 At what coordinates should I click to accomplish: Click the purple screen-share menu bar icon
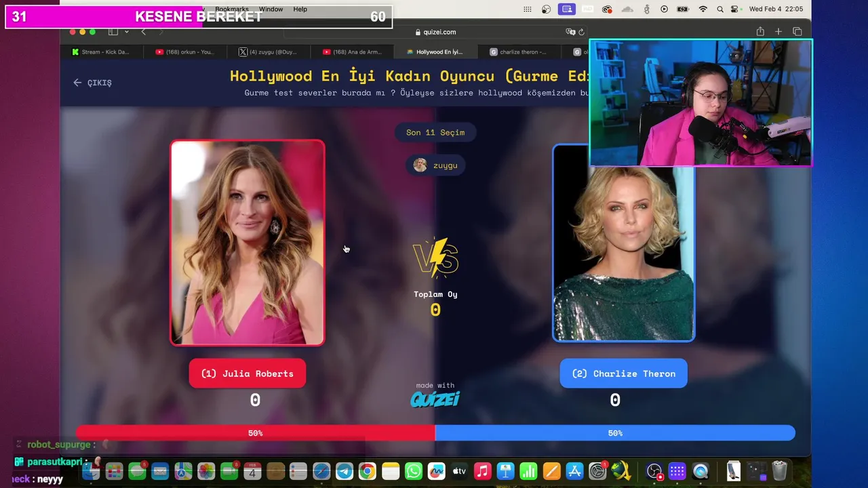[x=567, y=9]
